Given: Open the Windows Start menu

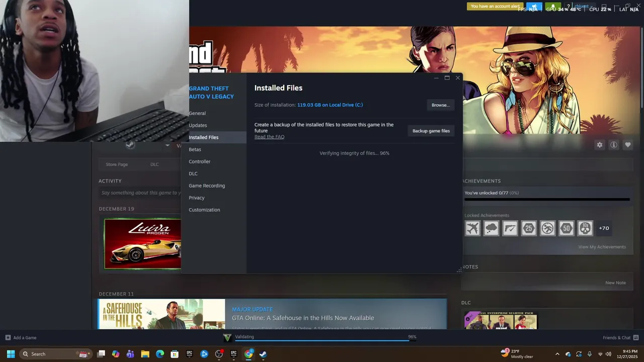Looking at the screenshot, I should click(11, 354).
